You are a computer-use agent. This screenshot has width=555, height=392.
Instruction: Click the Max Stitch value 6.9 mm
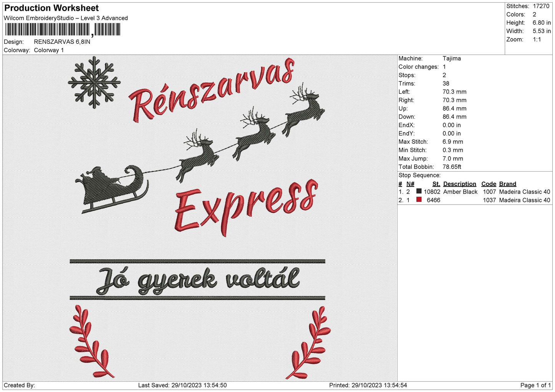(453, 142)
